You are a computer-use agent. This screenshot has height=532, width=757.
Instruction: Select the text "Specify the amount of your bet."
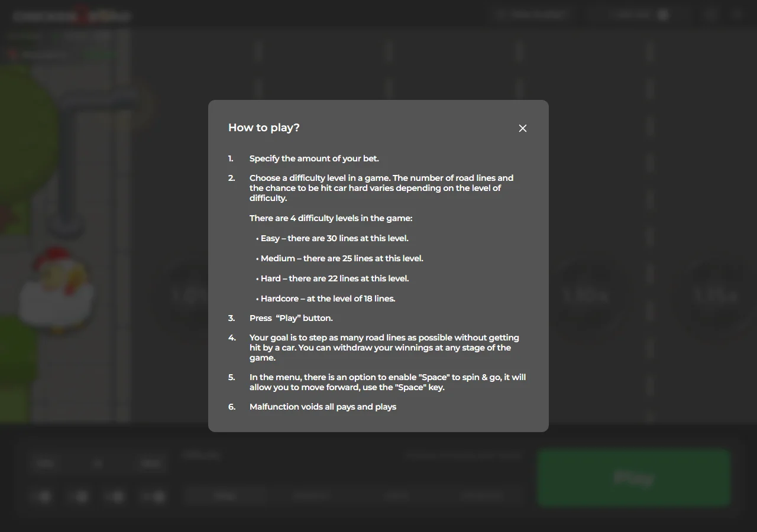click(x=314, y=158)
